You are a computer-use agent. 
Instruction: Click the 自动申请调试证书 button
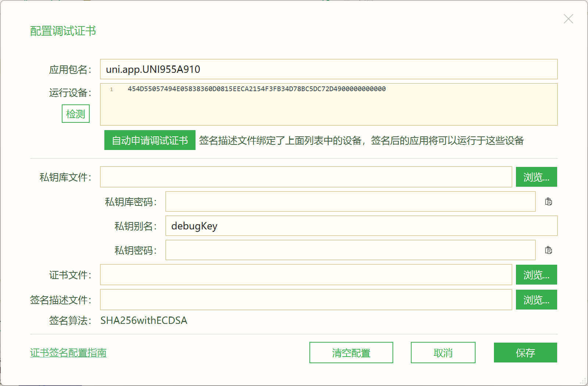click(x=150, y=140)
